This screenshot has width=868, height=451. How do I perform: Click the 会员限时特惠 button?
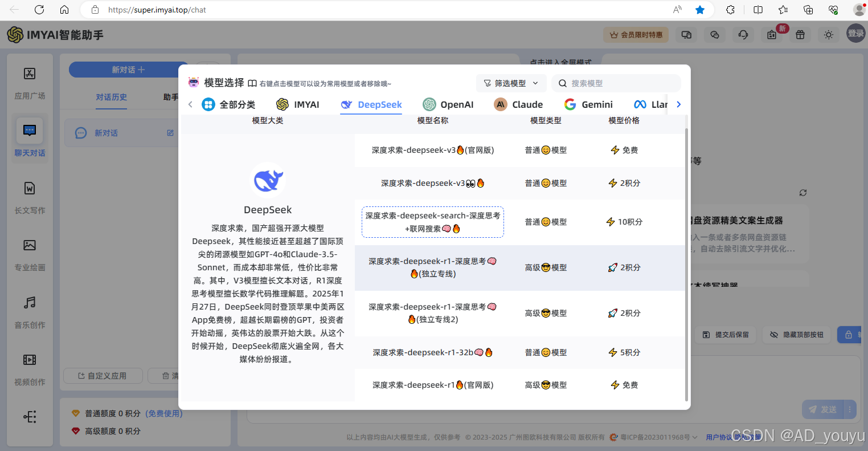click(x=636, y=35)
